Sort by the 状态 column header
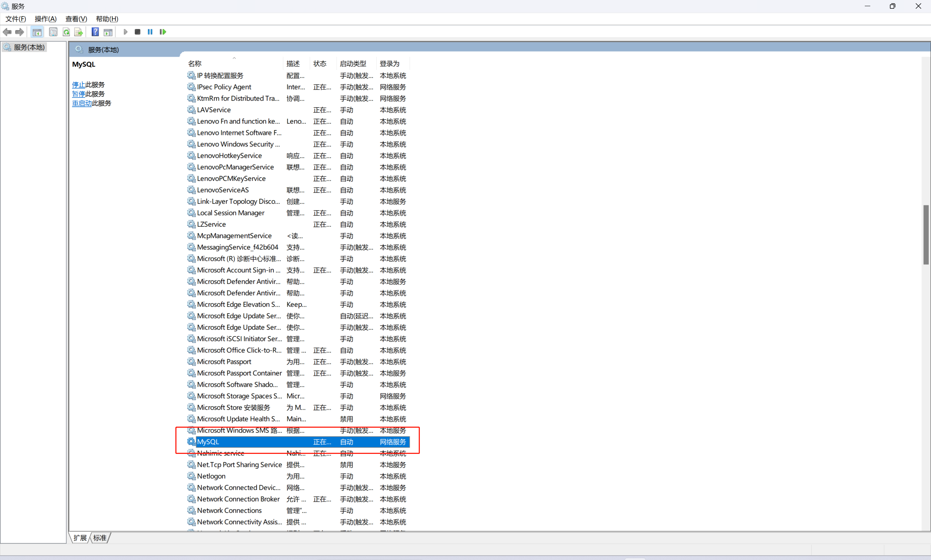This screenshot has width=931, height=560. coord(319,63)
